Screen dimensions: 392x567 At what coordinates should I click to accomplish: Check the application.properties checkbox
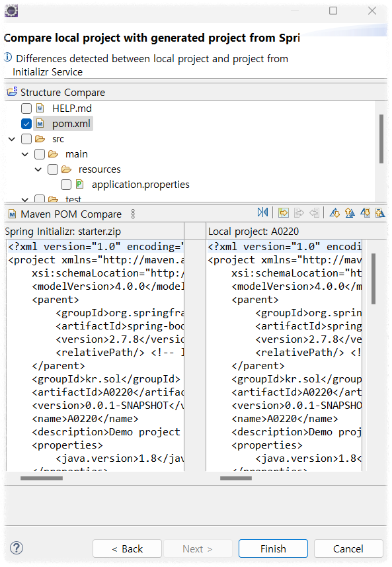click(66, 185)
